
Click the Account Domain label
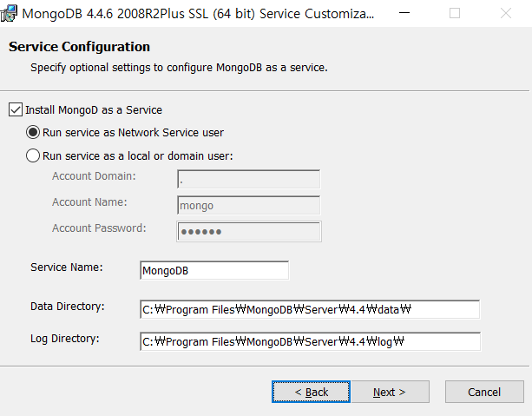(x=94, y=176)
